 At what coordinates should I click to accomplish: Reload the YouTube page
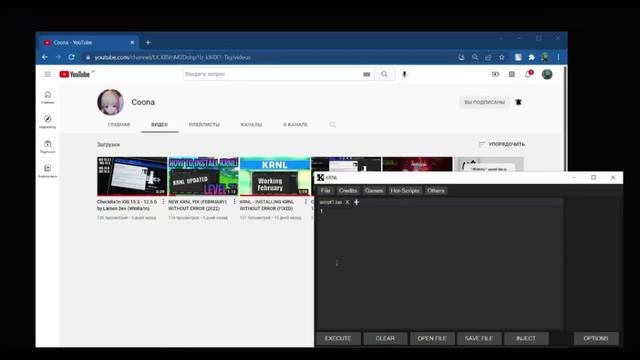[x=71, y=57]
